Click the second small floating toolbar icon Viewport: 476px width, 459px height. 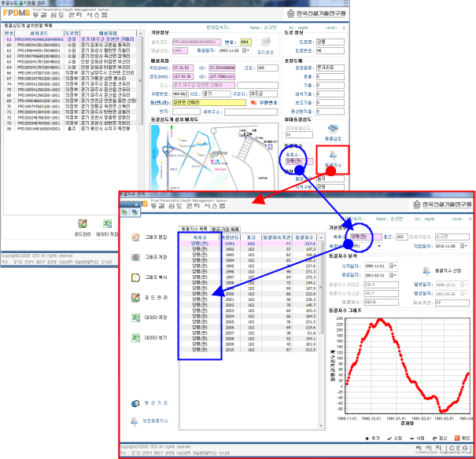(134, 212)
